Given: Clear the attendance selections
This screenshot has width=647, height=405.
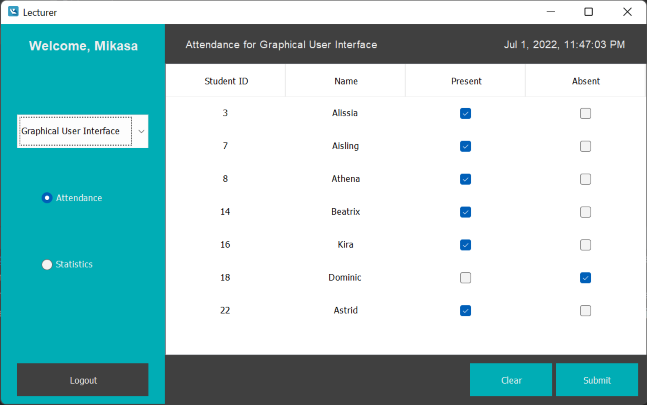Looking at the screenshot, I should tap(511, 380).
